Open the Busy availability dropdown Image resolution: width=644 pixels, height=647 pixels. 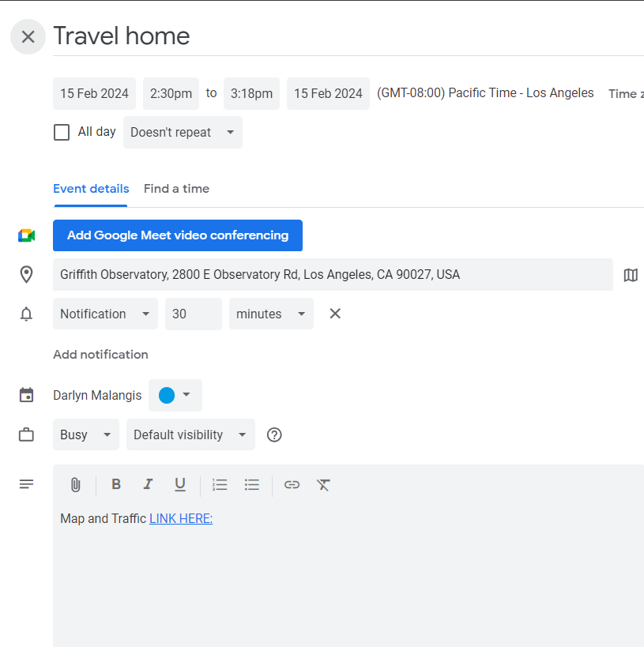click(86, 434)
